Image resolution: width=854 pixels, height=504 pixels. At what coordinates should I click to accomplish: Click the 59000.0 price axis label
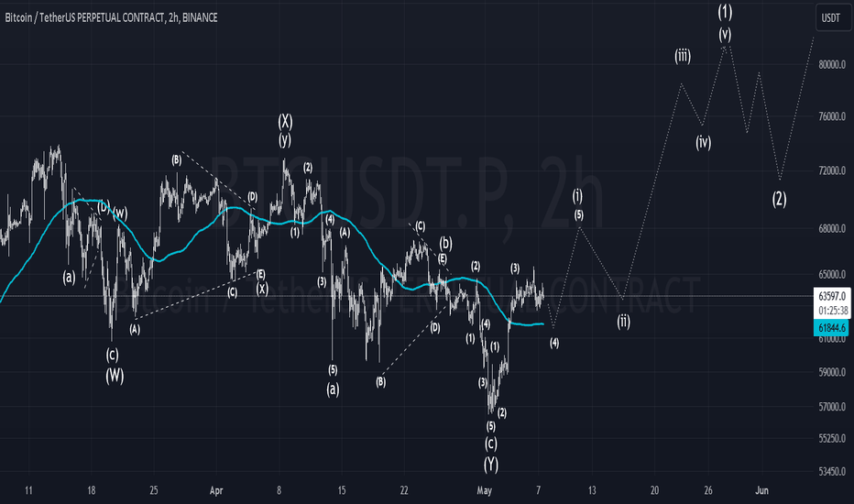(x=832, y=372)
